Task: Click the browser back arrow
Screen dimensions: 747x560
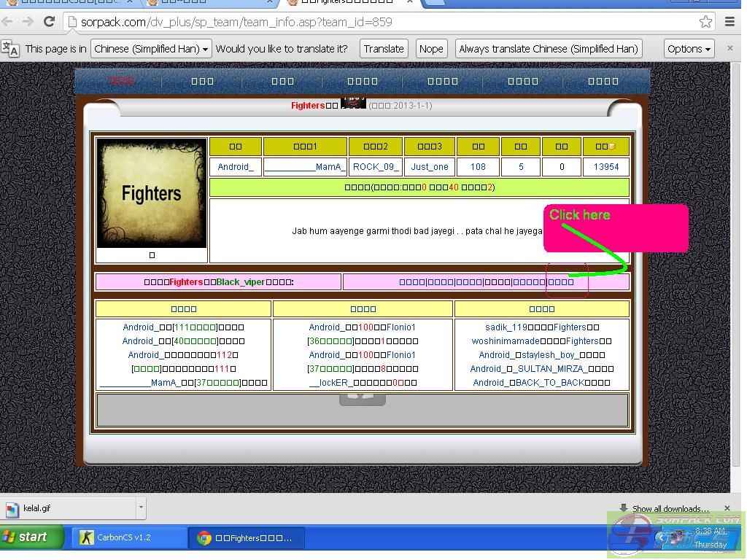Action: point(9,22)
